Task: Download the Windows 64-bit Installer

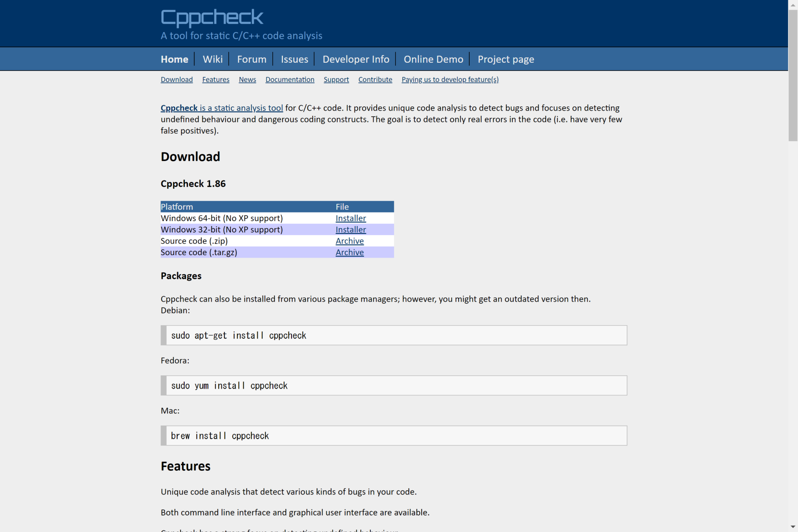Action: pos(350,218)
